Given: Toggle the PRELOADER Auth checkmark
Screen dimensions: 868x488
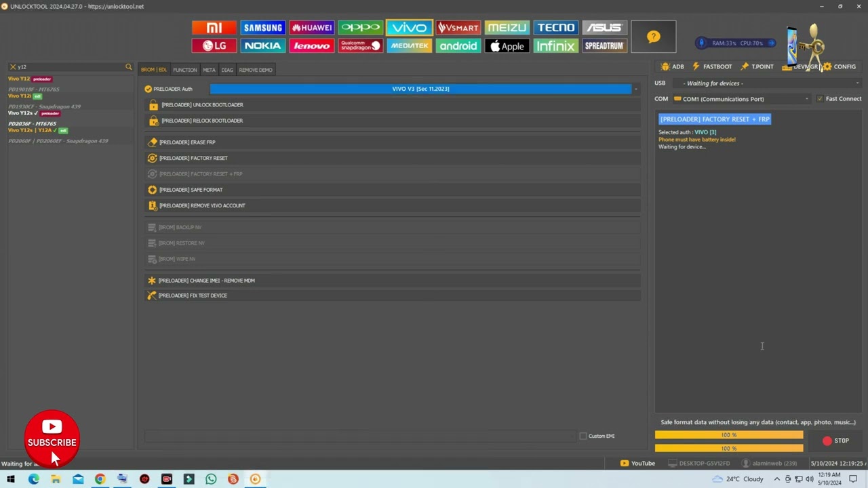Looking at the screenshot, I should [148, 89].
